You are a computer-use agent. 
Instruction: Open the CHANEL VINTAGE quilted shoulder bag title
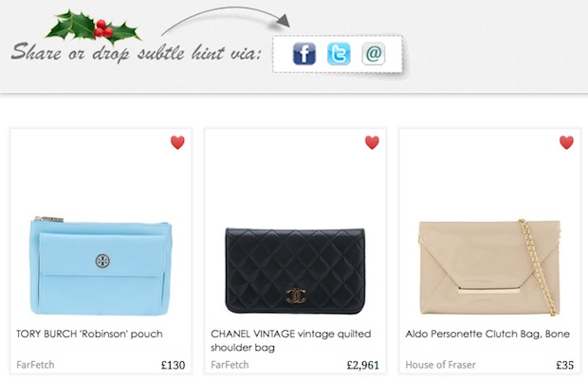pyautogui.click(x=291, y=340)
